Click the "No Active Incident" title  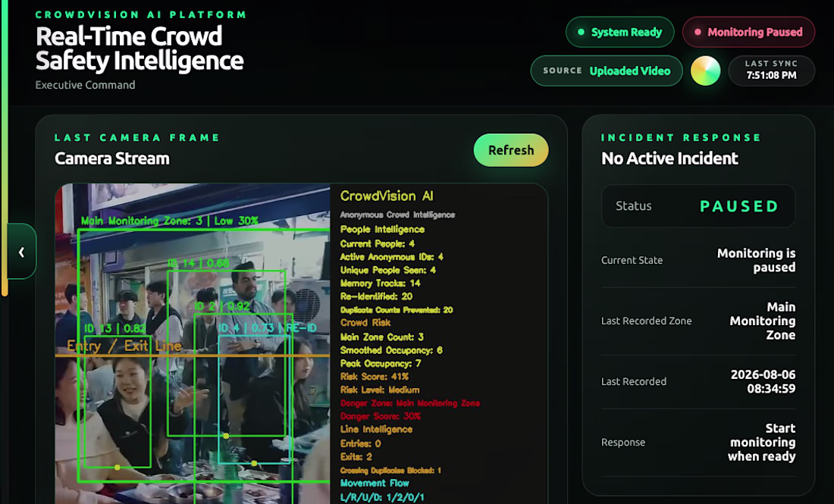pyautogui.click(x=669, y=158)
